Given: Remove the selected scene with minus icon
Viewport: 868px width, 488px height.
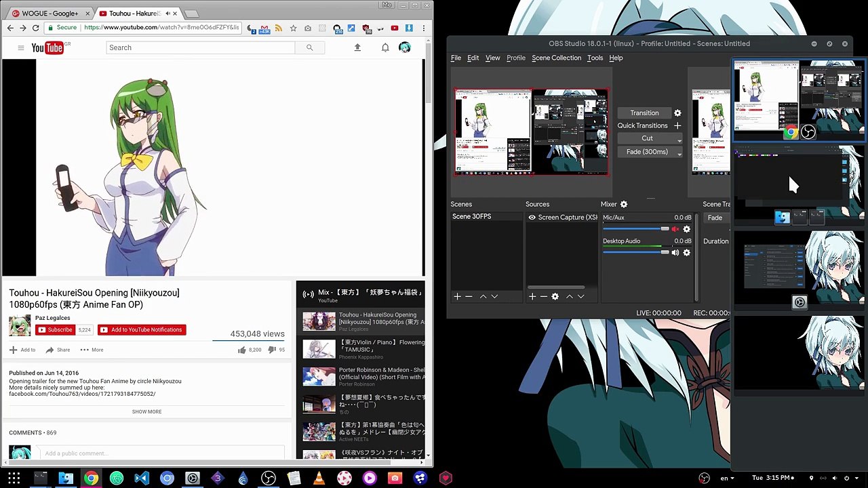Looking at the screenshot, I should pyautogui.click(x=469, y=296).
